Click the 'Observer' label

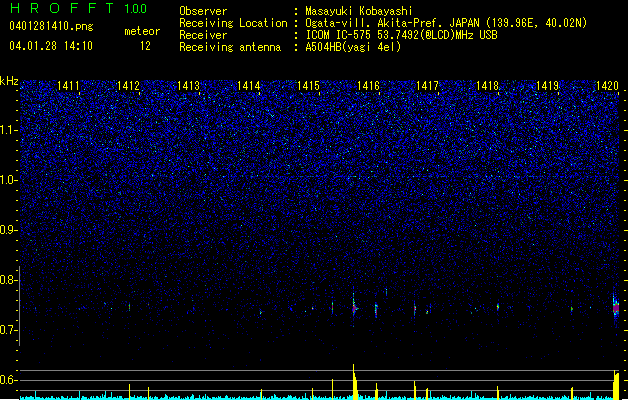pos(203,11)
